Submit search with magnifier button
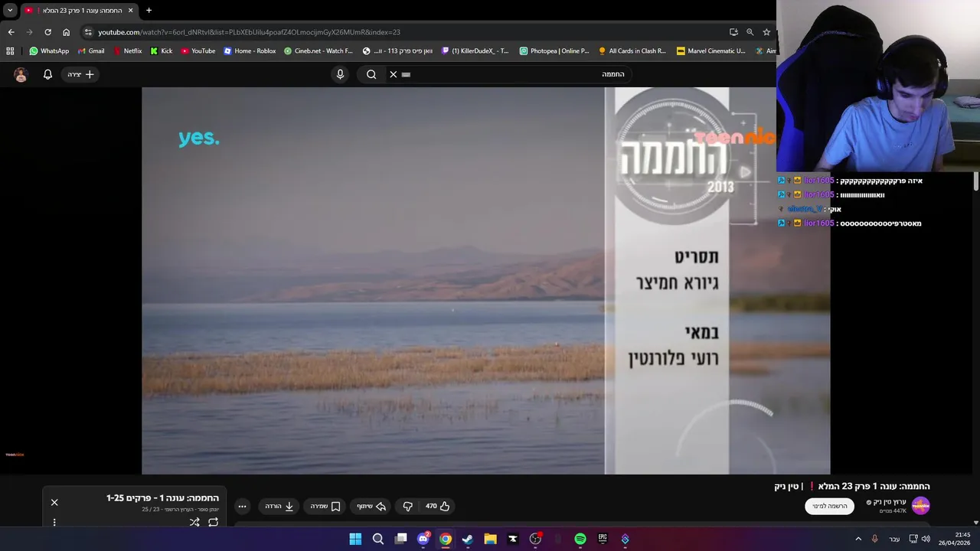This screenshot has width=980, height=551. click(371, 74)
